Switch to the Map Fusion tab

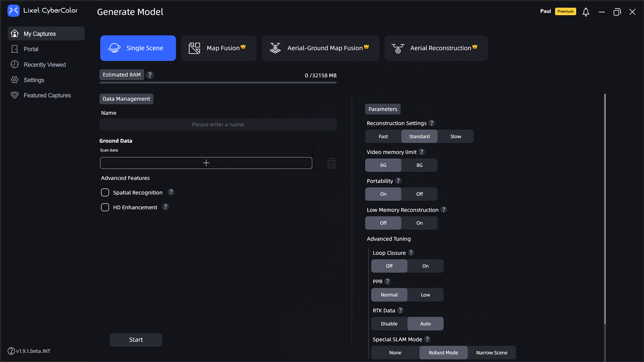coord(219,48)
